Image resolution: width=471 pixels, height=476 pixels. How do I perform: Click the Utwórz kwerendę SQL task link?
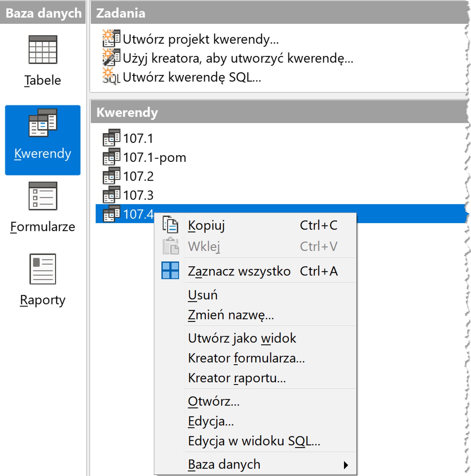pos(192,77)
